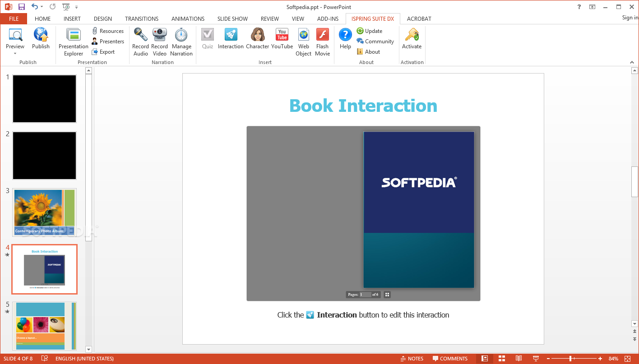Screen dimensions: 639x364
Task: Open iSpring Help
Action: click(x=345, y=38)
